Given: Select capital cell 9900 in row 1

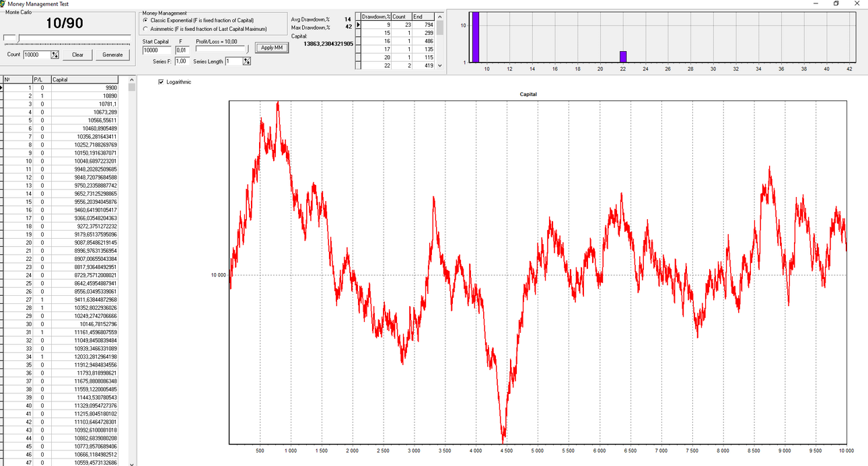Looking at the screenshot, I should point(85,87).
